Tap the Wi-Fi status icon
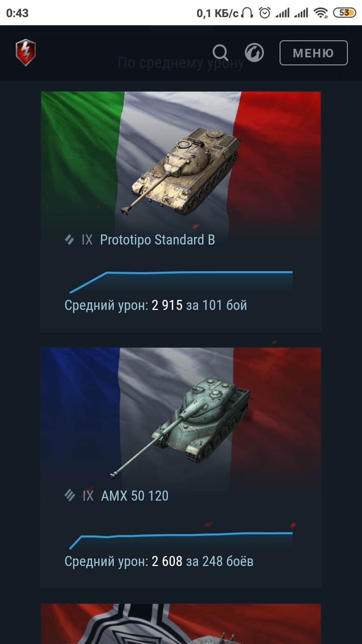The width and height of the screenshot is (362, 644). click(320, 13)
